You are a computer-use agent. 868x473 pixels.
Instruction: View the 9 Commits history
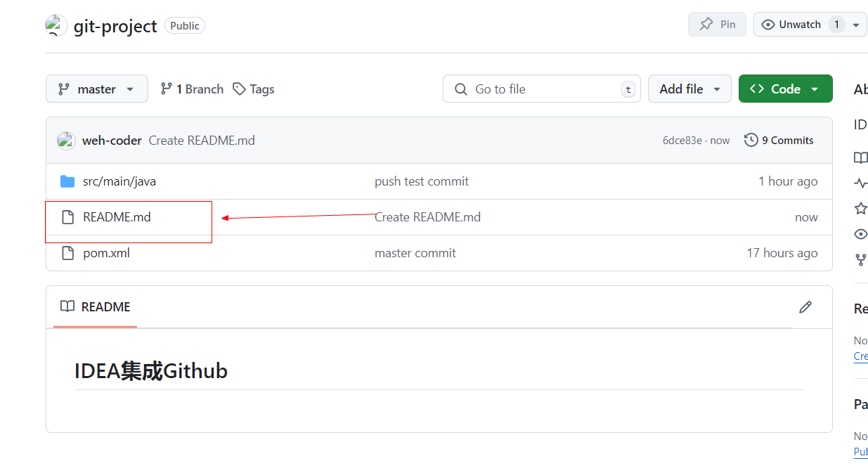coord(779,141)
